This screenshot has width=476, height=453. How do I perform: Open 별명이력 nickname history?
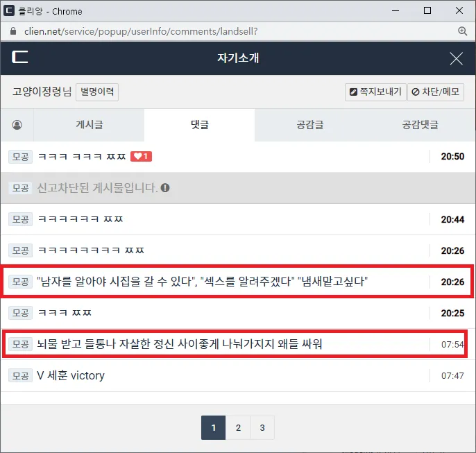[x=97, y=92]
